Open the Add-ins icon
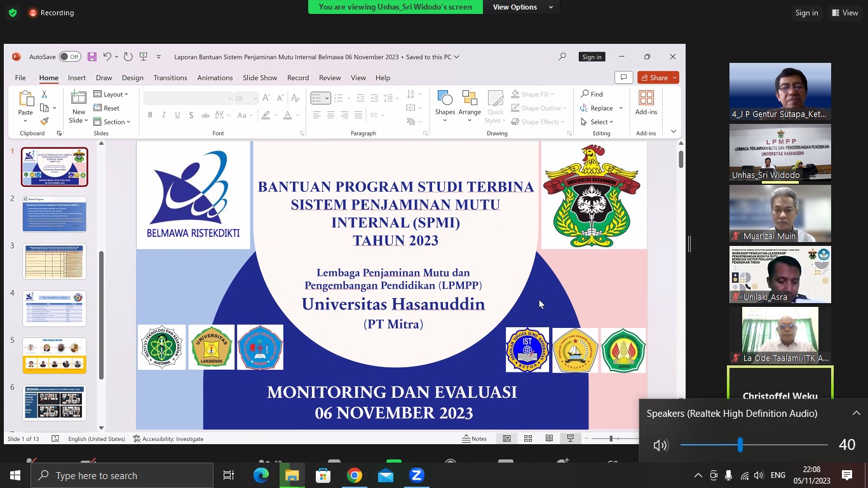Screen dimensions: 868x488 pos(646,103)
